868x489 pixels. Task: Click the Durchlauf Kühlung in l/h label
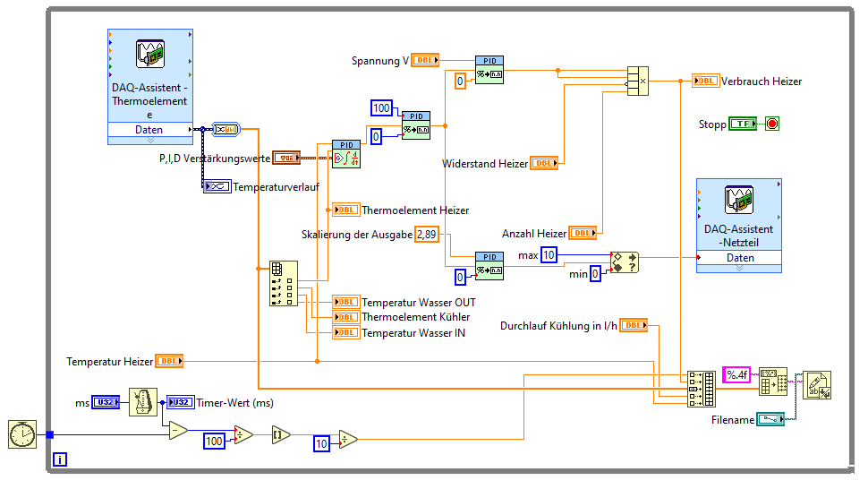point(558,326)
